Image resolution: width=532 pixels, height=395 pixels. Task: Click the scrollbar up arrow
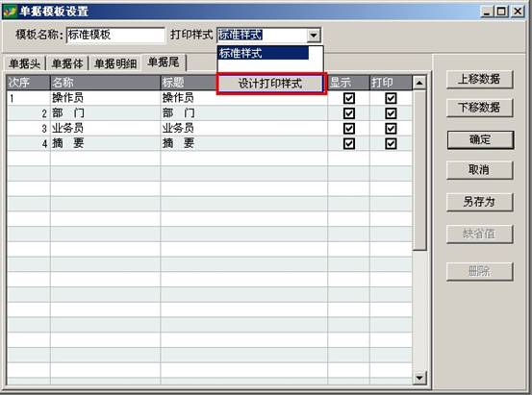click(419, 83)
